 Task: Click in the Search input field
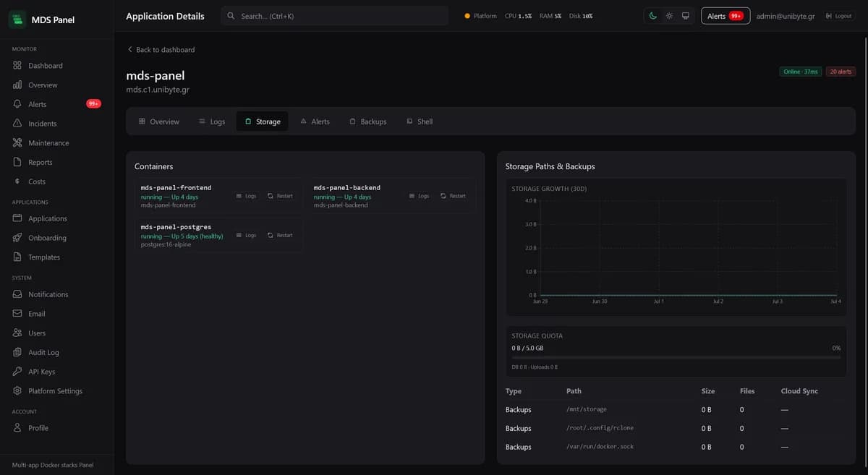pos(335,16)
